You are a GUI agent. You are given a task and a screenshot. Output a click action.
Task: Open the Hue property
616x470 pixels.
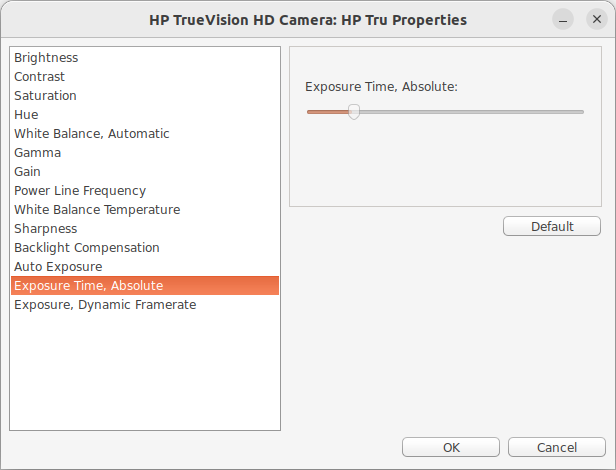(26, 115)
